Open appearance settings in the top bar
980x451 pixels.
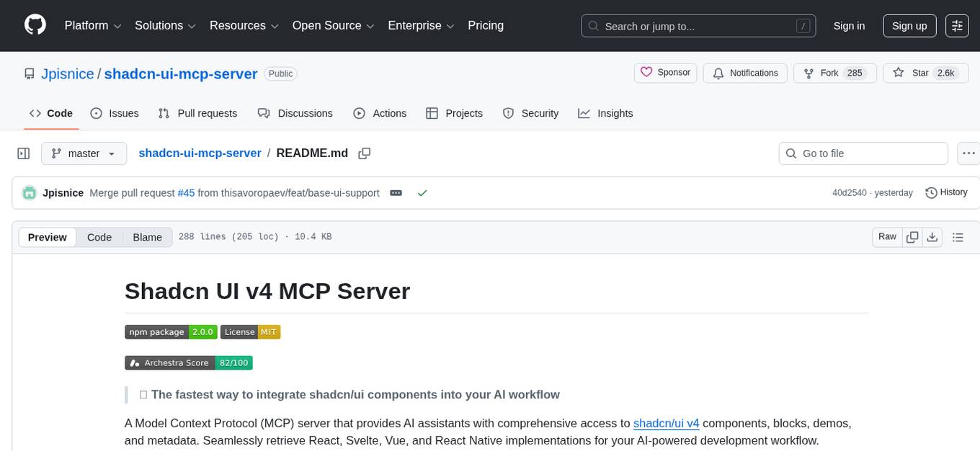(x=956, y=25)
